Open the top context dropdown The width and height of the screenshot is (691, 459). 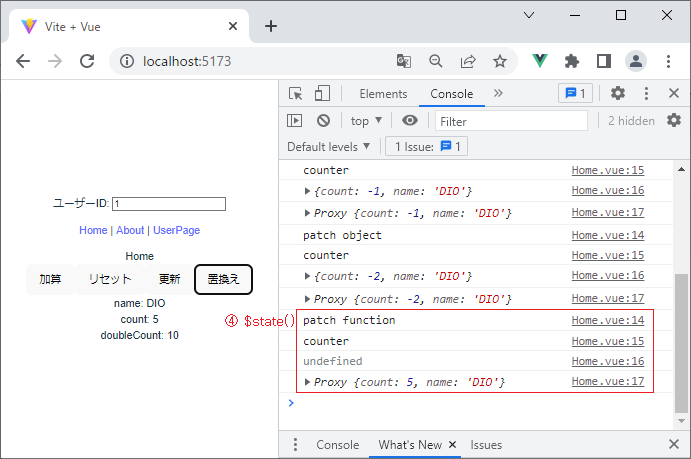coord(366,121)
